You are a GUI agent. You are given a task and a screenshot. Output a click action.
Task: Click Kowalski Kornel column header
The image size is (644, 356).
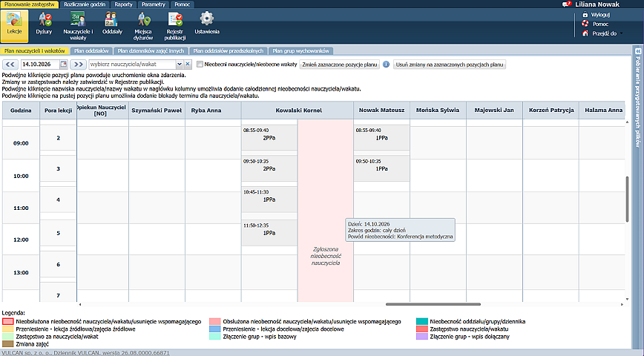click(x=298, y=111)
